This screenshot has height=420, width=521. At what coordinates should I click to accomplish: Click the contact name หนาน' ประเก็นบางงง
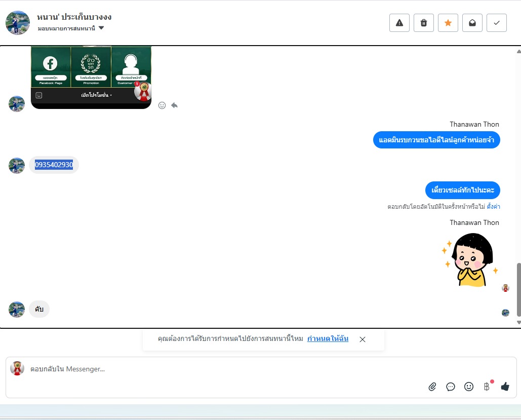tap(74, 17)
